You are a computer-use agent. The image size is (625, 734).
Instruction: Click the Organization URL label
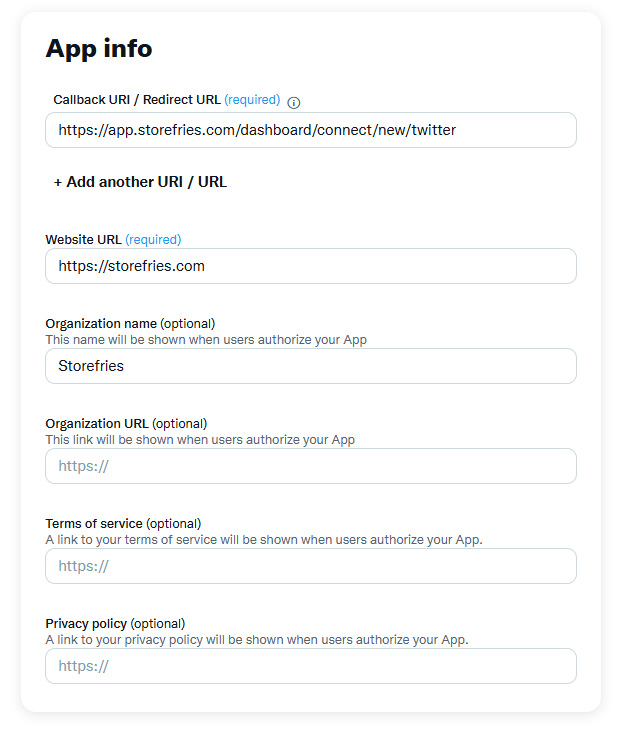tap(97, 423)
